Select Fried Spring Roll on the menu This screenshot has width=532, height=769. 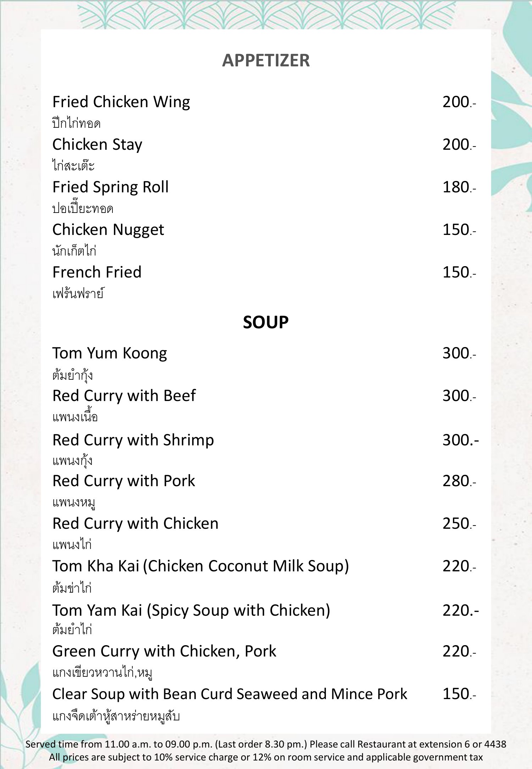(x=110, y=187)
